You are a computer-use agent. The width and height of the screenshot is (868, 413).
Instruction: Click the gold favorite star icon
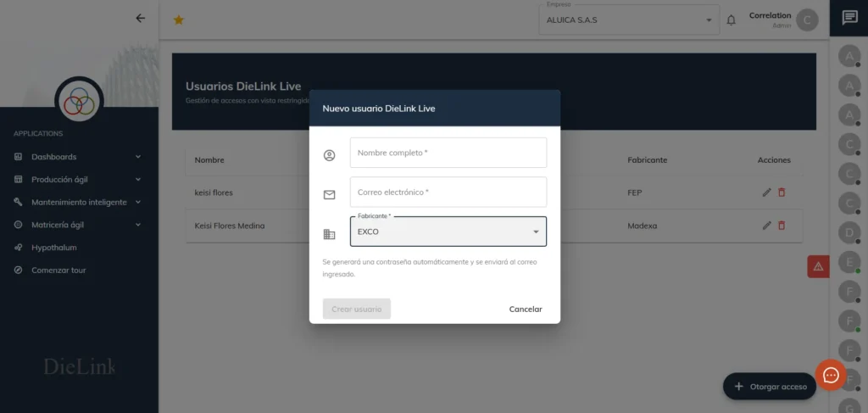click(x=178, y=20)
